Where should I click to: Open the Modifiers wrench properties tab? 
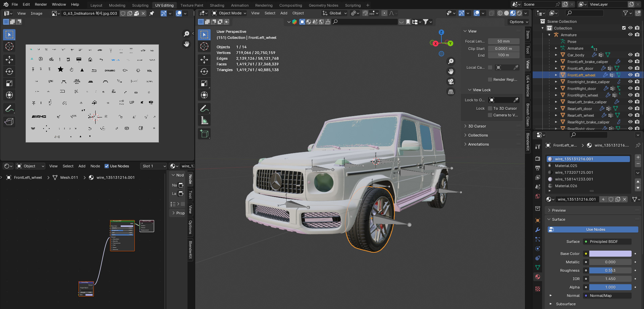[538, 230]
